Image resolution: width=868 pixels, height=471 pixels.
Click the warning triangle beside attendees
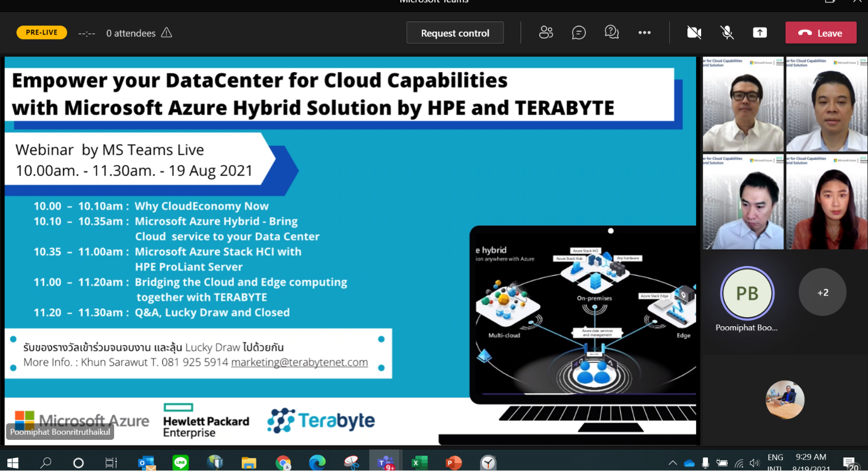point(166,32)
